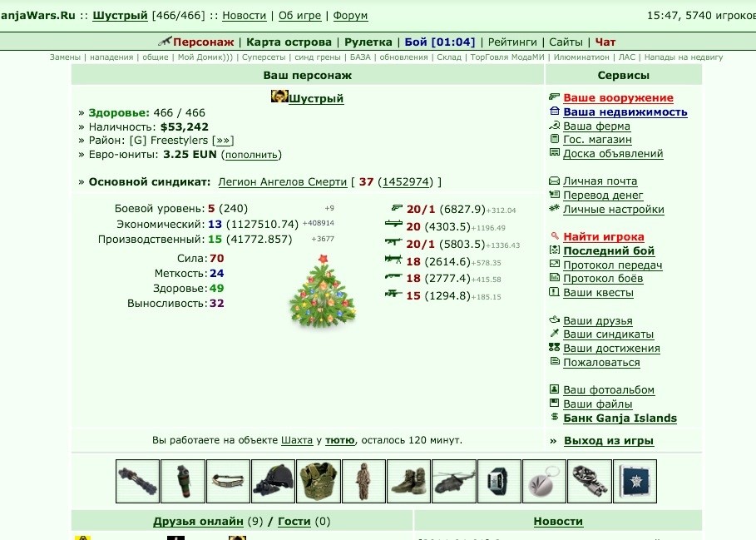This screenshot has width=756, height=540.
Task: Click the Гости link
Action: coord(294,521)
